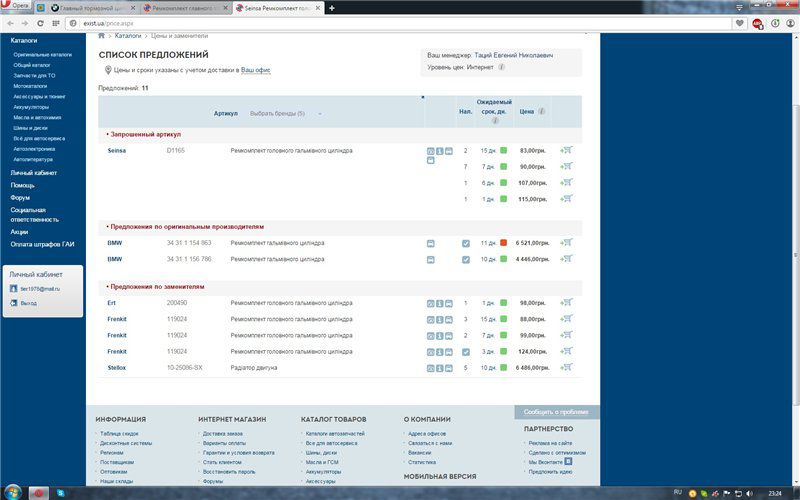Open the Opera main menu

pos(15,6)
